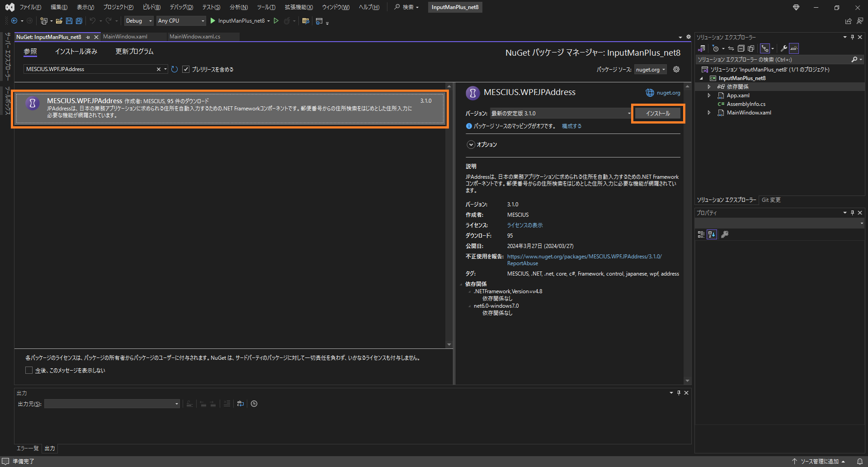
Task: Open the ファイル menu
Action: [30, 7]
